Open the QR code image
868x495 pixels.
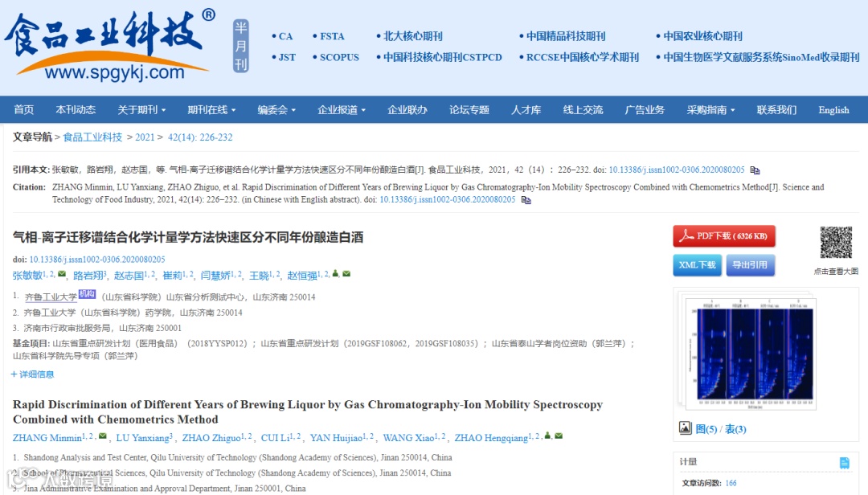836,243
